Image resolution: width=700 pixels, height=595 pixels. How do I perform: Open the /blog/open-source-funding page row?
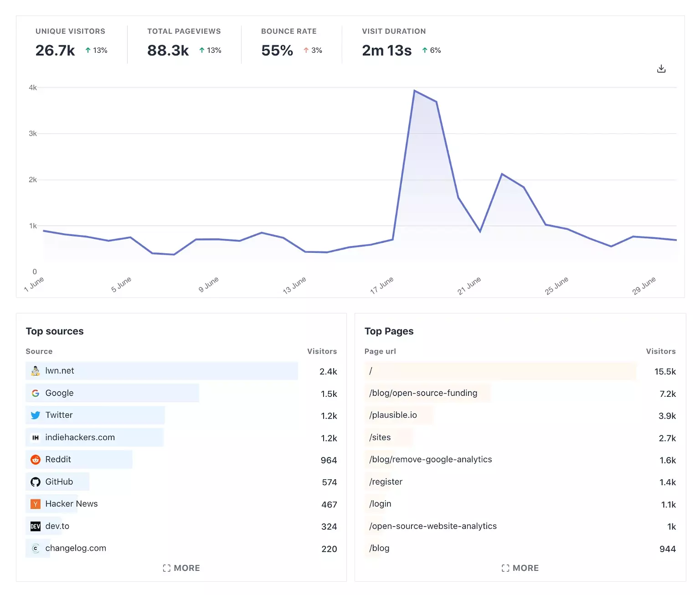[x=423, y=393]
